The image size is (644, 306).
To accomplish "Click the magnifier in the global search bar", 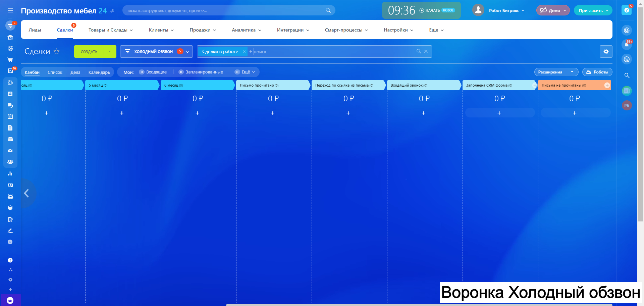I will [x=328, y=10].
